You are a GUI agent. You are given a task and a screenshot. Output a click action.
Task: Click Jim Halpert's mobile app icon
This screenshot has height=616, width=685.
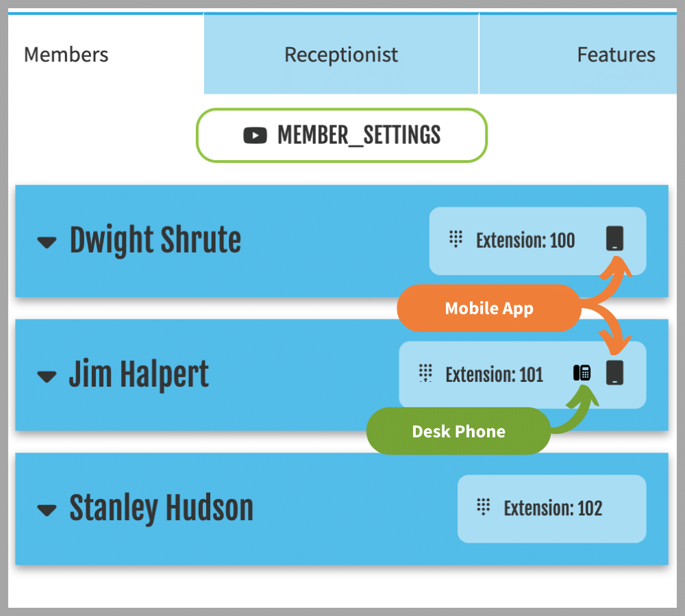(614, 373)
